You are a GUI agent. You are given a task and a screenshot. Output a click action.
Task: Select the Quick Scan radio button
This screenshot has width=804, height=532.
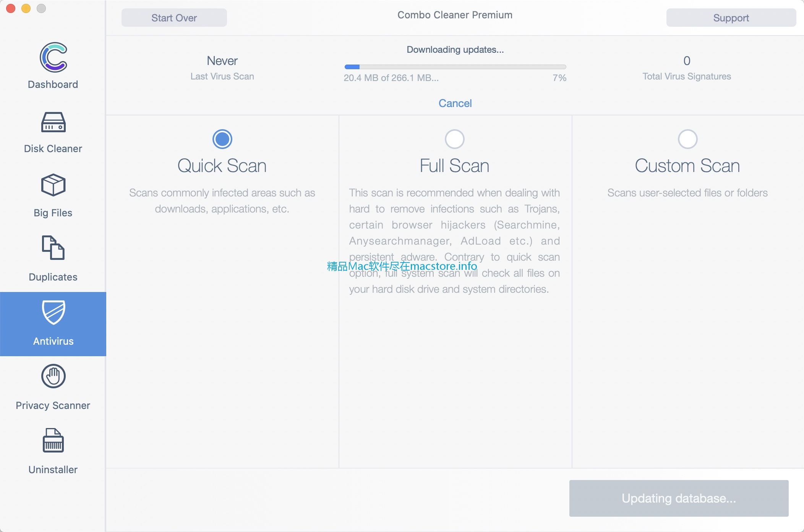tap(222, 138)
